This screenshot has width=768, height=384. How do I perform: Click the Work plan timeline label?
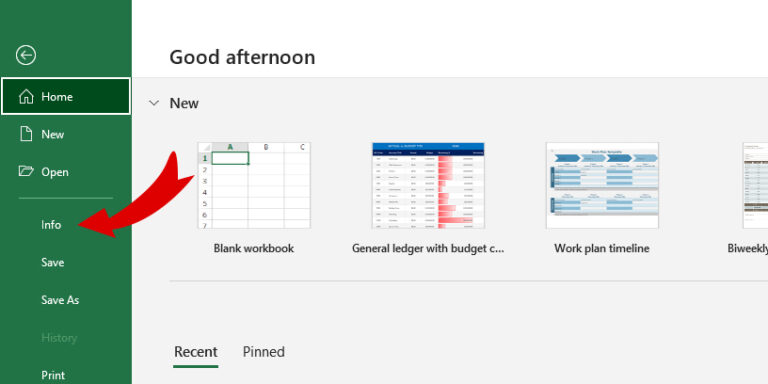click(x=601, y=248)
